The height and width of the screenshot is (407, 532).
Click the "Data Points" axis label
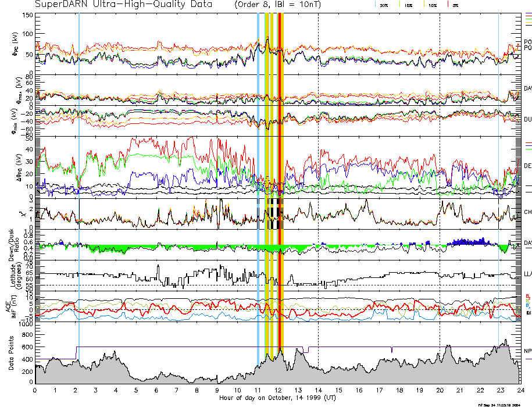(x=11, y=353)
